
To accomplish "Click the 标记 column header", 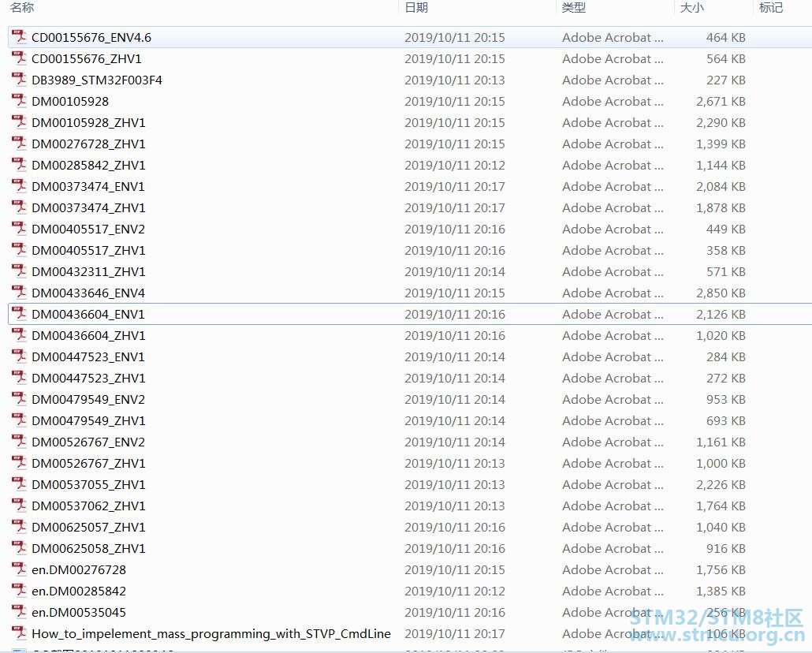I will (770, 8).
